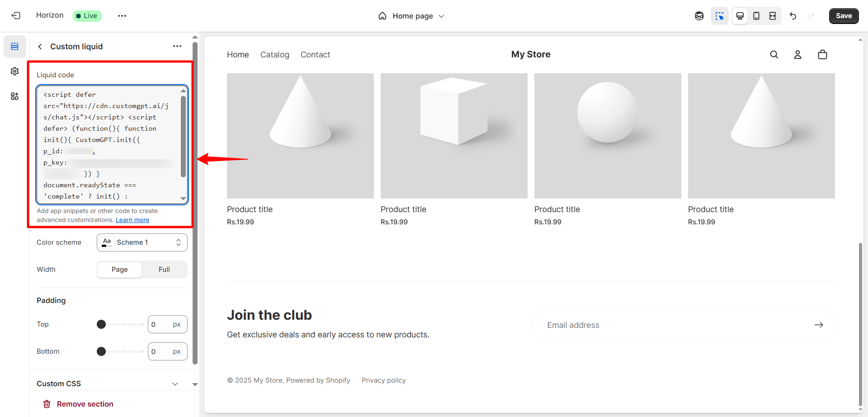Switch to fullscreen preview
This screenshot has height=417, width=868.
(773, 16)
